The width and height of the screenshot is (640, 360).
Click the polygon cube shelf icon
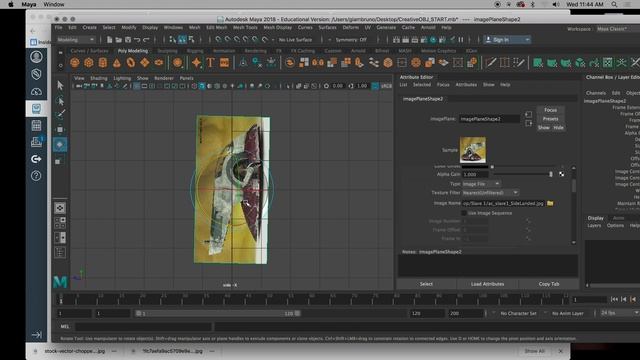pos(89,62)
